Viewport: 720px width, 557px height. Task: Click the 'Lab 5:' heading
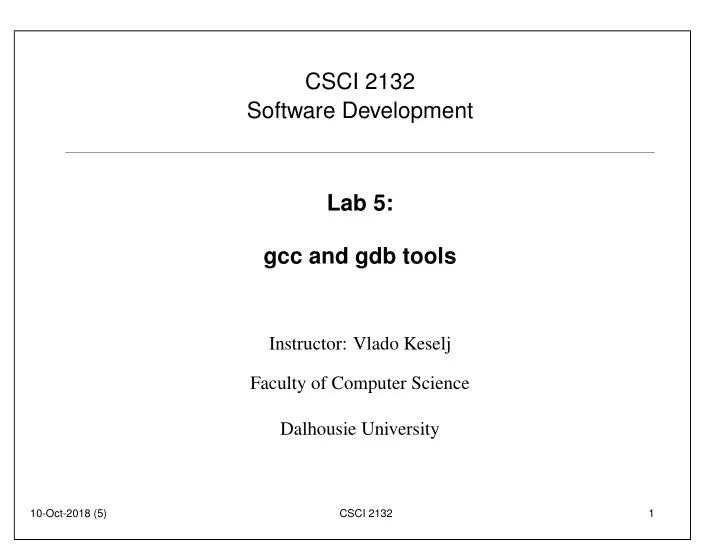360,203
